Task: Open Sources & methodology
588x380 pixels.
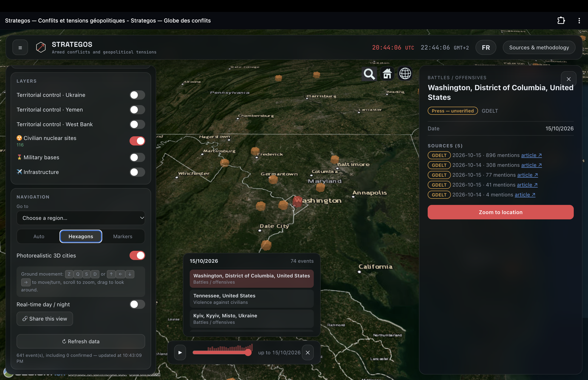Action: click(539, 47)
